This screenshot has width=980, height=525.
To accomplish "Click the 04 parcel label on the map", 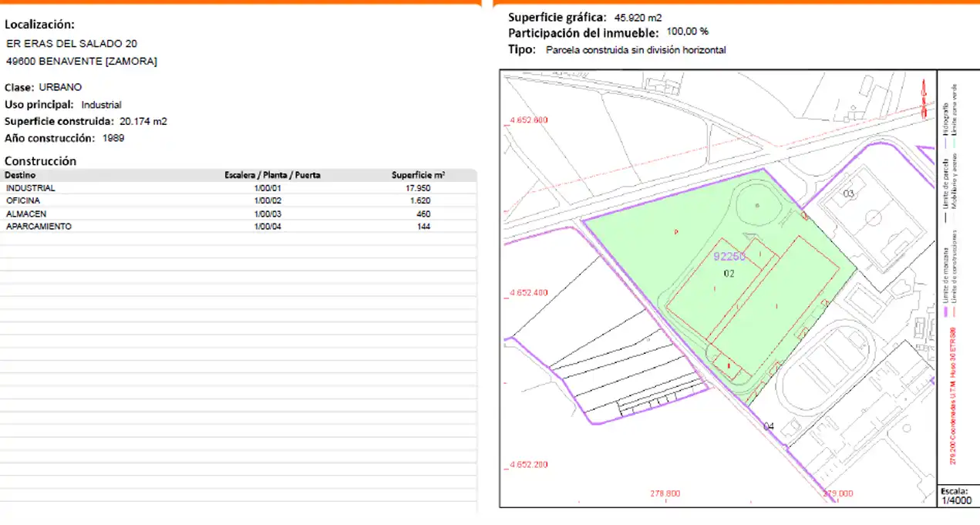I will [769, 426].
